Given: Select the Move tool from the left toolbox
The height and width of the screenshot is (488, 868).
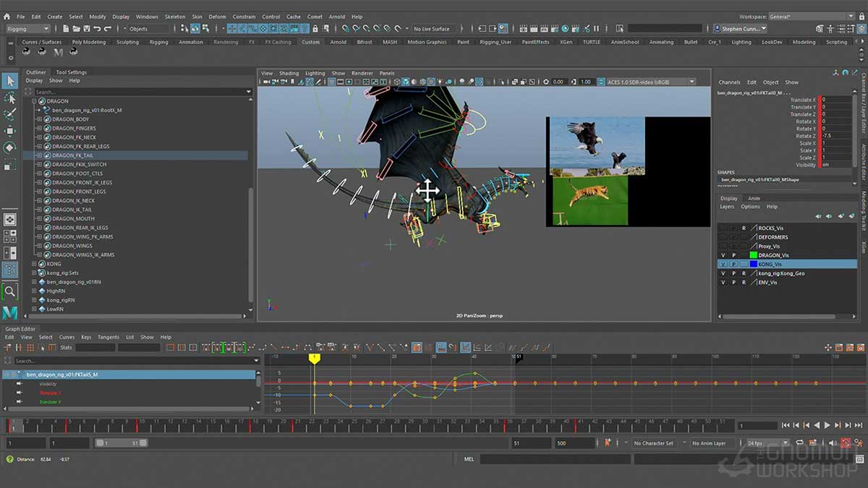Looking at the screenshot, I should point(9,130).
